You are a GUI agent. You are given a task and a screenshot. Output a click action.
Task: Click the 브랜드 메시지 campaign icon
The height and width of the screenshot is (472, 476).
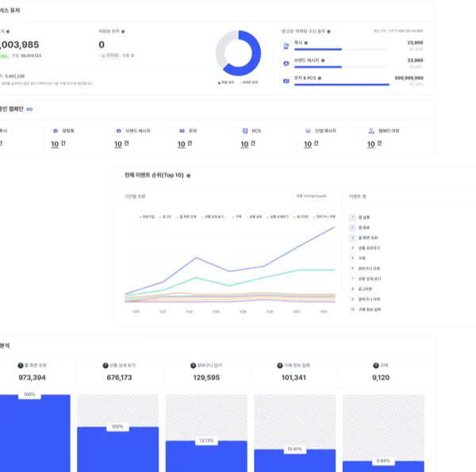coord(119,131)
